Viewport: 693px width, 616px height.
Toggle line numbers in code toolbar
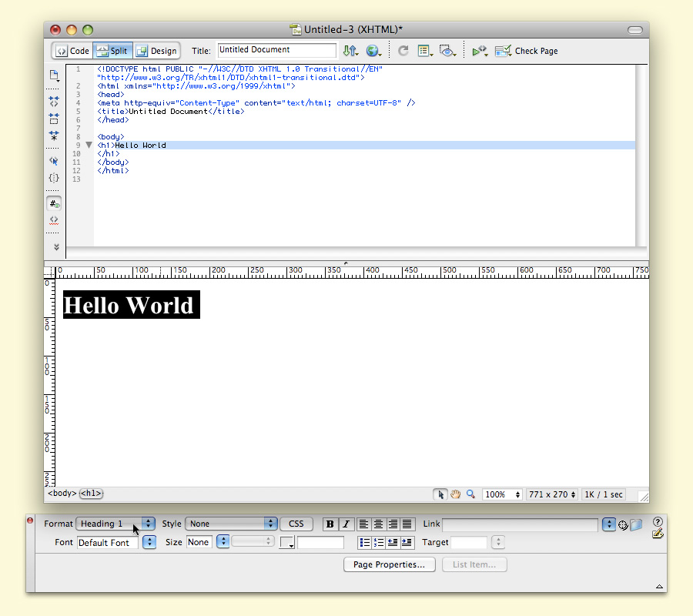pos(54,204)
